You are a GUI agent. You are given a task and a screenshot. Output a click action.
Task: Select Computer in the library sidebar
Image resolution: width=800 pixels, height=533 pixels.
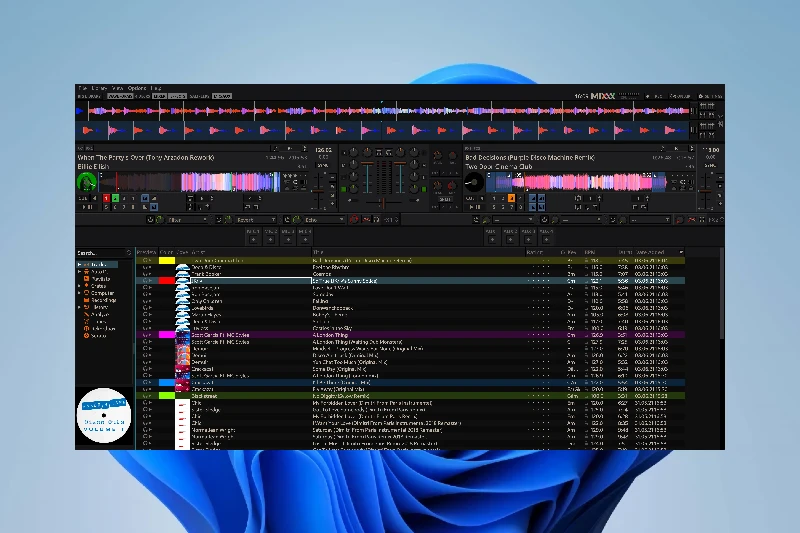coord(103,293)
